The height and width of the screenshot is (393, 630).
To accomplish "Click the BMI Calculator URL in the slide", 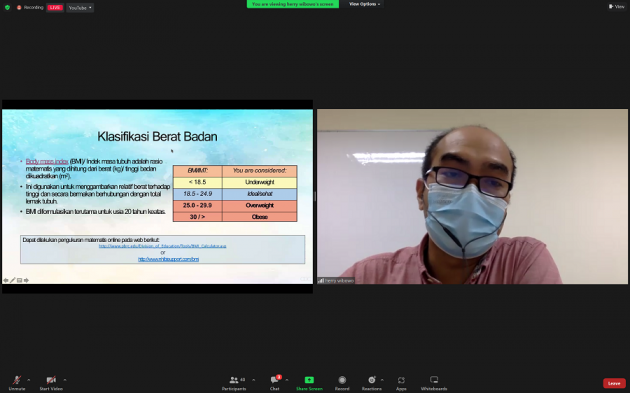I will (162, 246).
